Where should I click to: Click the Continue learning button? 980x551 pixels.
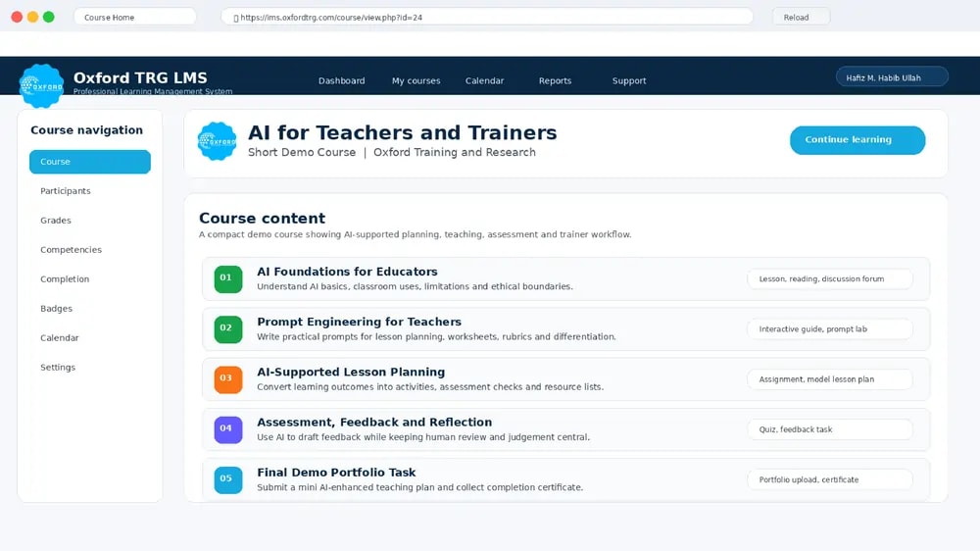[x=857, y=140]
